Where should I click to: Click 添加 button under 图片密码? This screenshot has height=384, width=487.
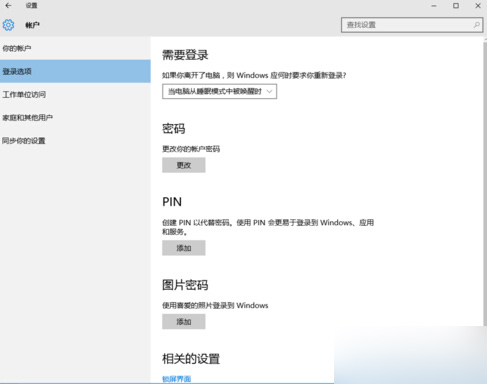[184, 322]
